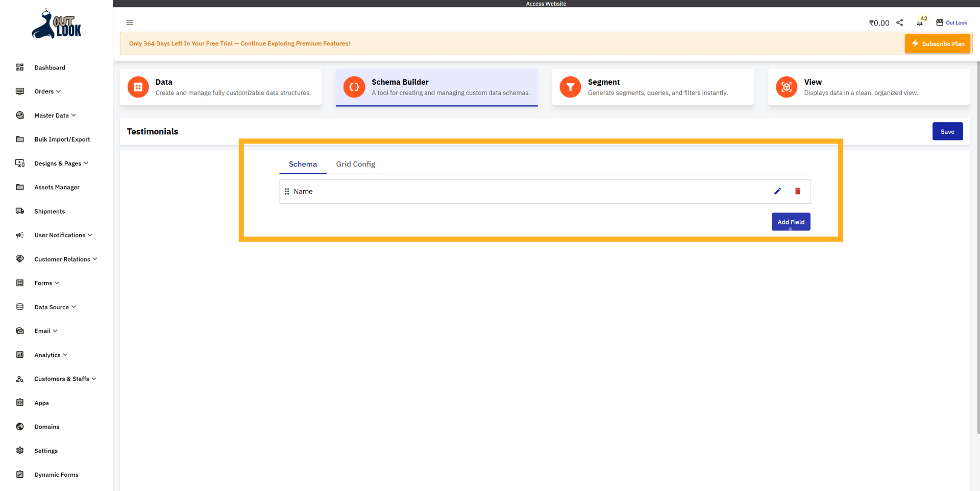Open the hamburger menu icon
980x491 pixels.
click(x=130, y=22)
